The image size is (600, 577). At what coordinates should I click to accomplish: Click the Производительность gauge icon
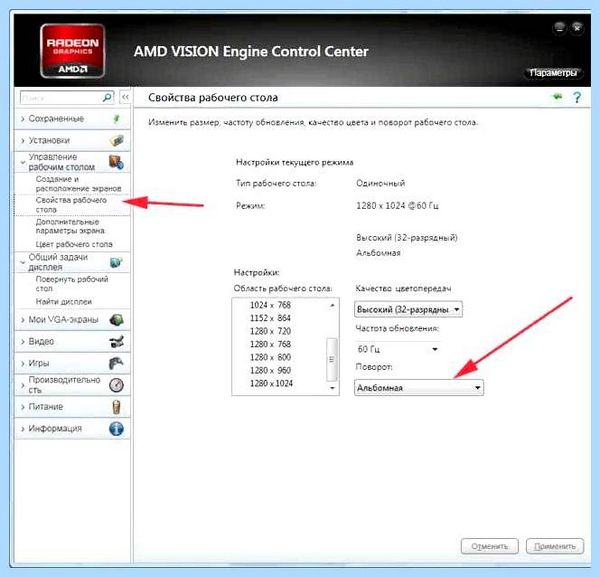tap(116, 385)
